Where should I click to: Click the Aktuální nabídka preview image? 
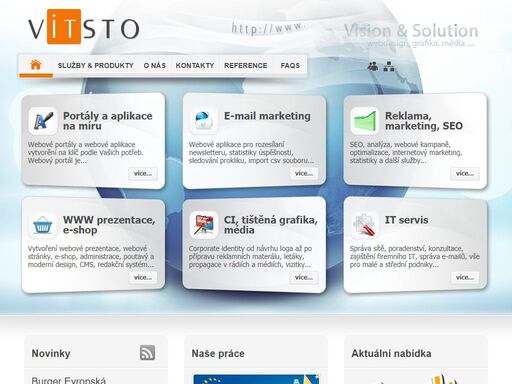point(416,379)
